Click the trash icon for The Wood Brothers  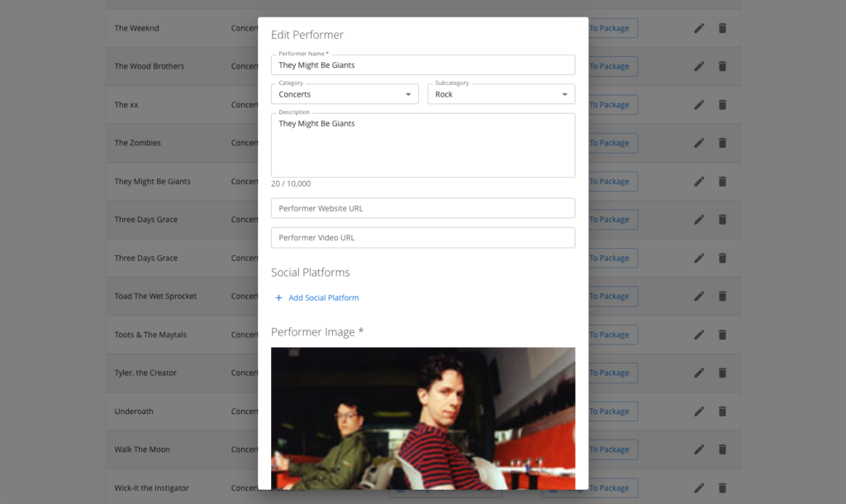[722, 66]
